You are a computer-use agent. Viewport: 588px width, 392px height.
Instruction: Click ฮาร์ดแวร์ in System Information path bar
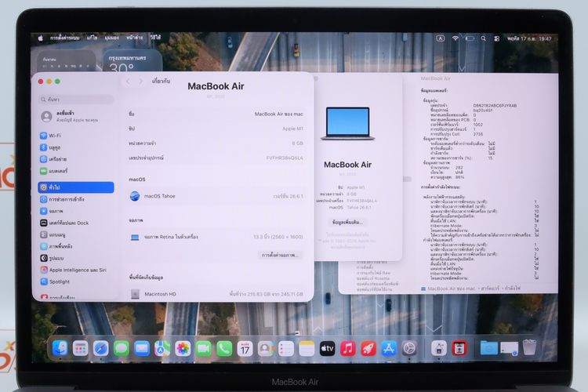[x=489, y=289]
